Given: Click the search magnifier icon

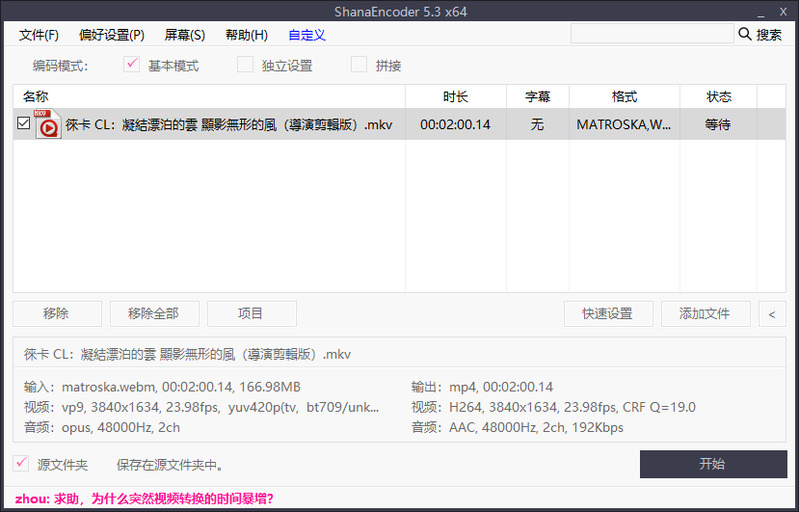Looking at the screenshot, I should click(745, 34).
